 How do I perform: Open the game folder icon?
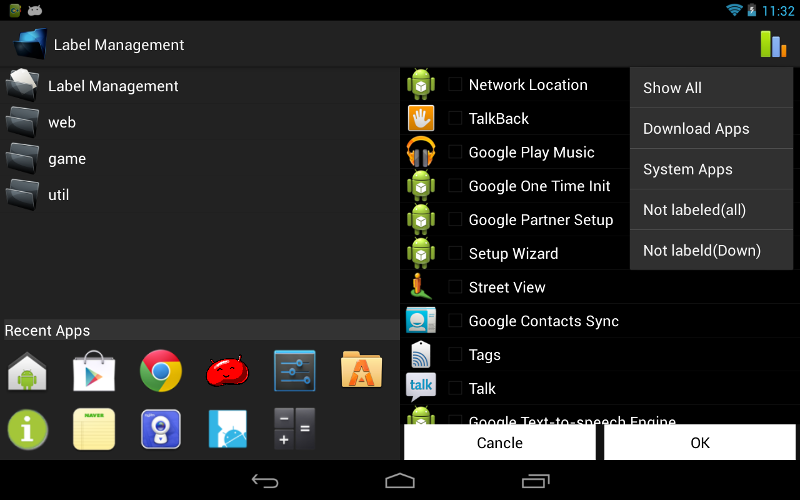tap(22, 158)
